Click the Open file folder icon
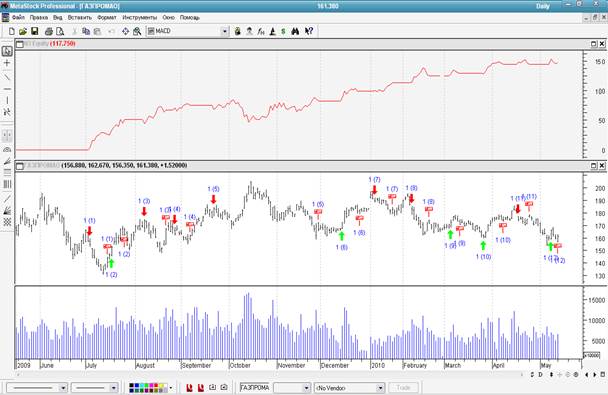 click(23, 31)
